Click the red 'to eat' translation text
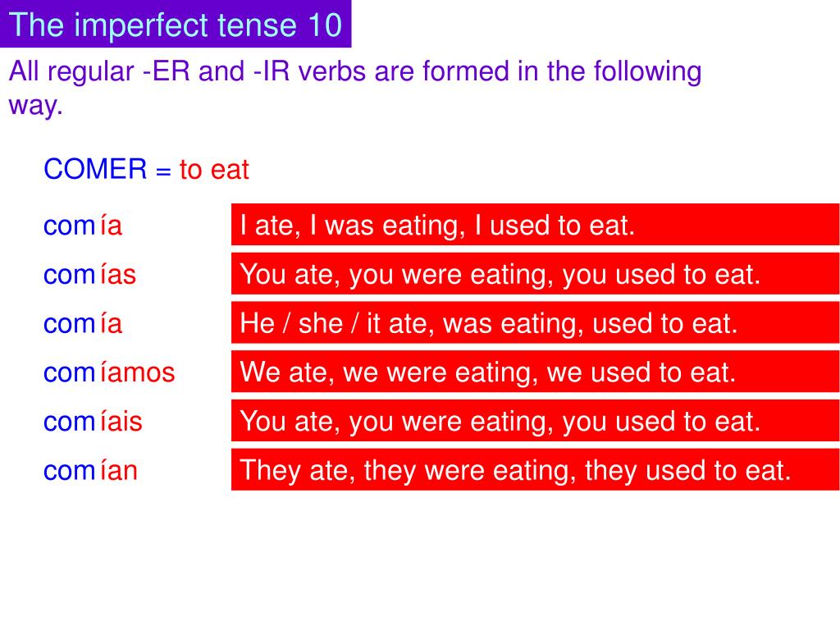 point(214,170)
